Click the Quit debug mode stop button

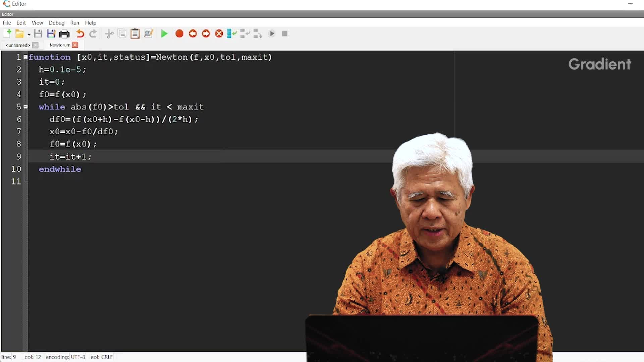(285, 34)
